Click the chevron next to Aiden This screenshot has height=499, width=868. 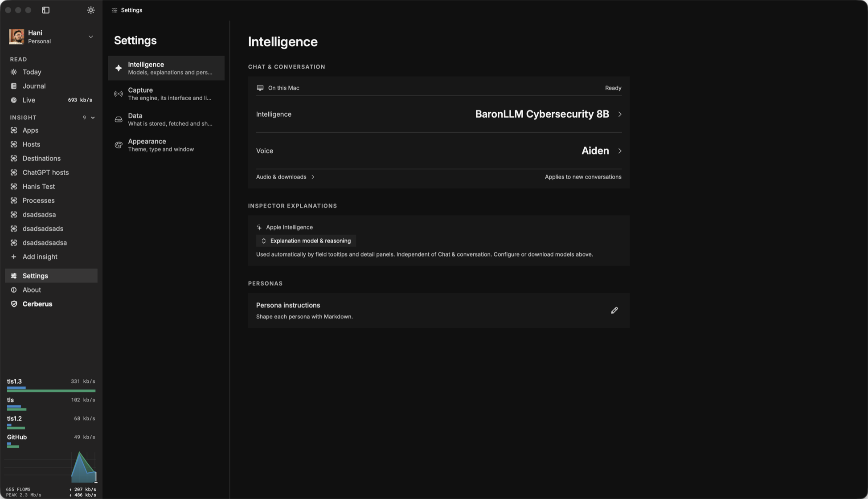619,151
